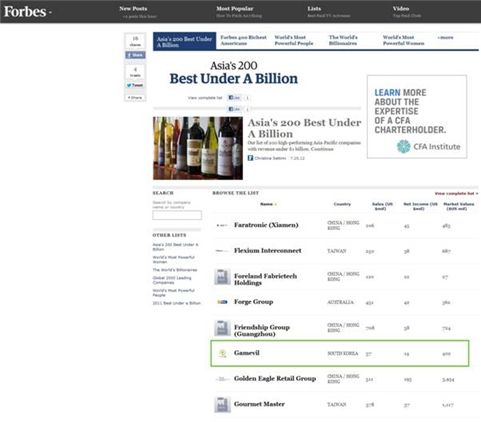Open Gourmet Master company entry
Screen dimensions: 481x422
(x=259, y=404)
